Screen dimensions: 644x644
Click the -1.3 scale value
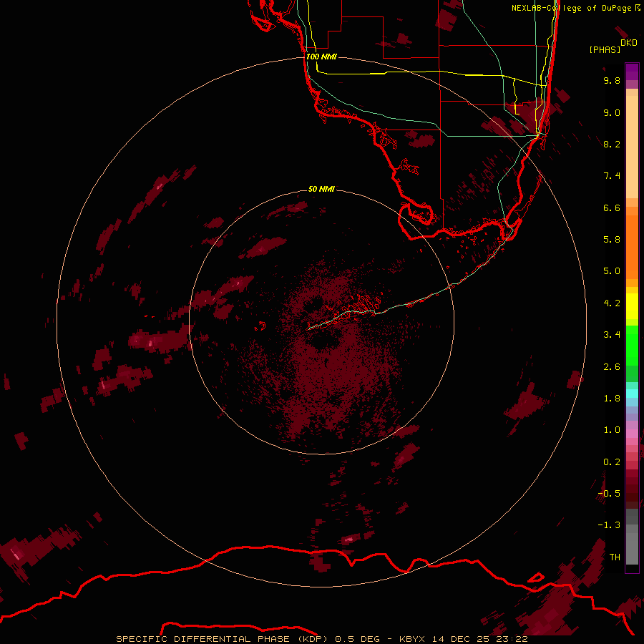coord(609,525)
